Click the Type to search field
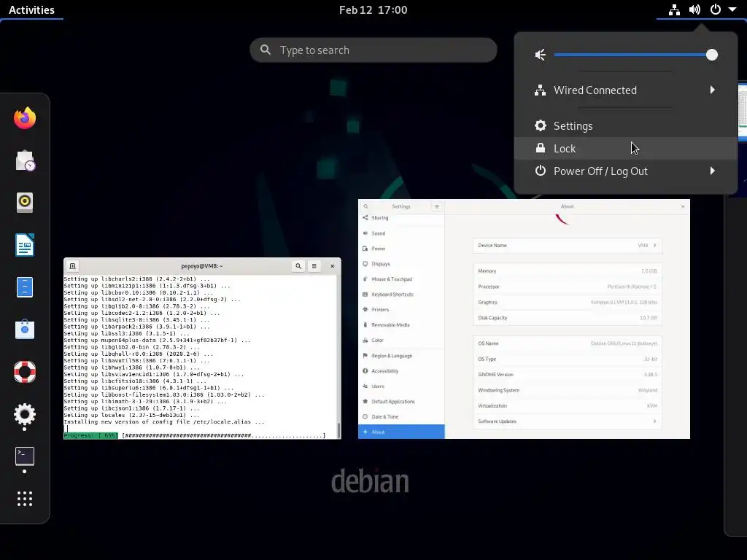This screenshot has height=560, width=747. click(x=373, y=50)
